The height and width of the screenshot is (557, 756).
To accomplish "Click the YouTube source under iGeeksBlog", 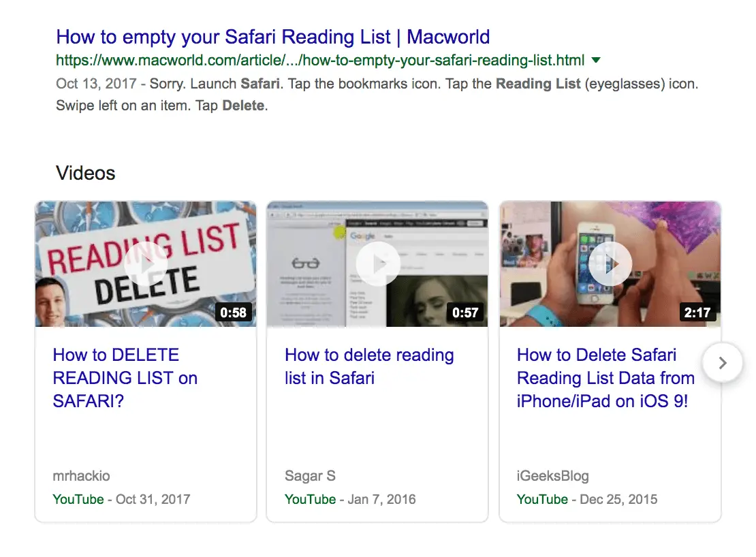I will [x=542, y=499].
